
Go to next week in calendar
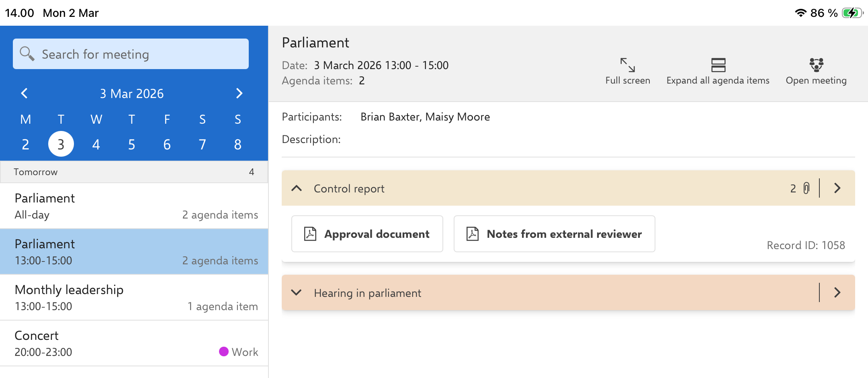point(239,93)
